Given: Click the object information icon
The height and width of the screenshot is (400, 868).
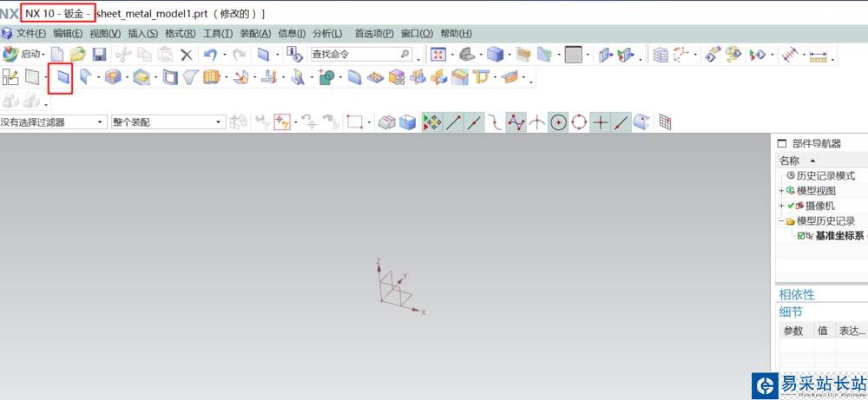Looking at the screenshot, I should pyautogui.click(x=294, y=54).
